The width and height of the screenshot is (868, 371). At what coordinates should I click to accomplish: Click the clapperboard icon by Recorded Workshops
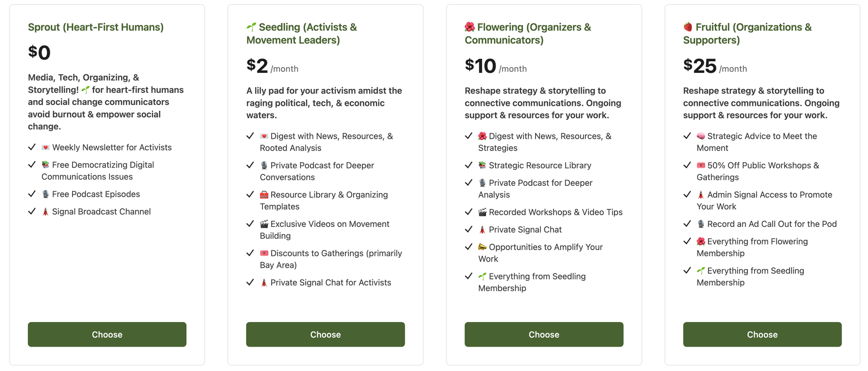(x=482, y=212)
